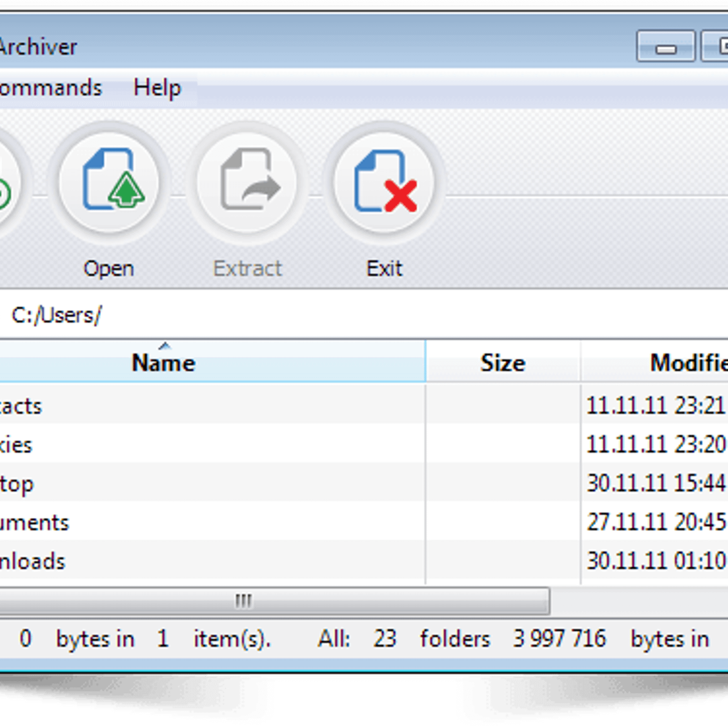Click the '1 item(s).' status bar text

[214, 638]
